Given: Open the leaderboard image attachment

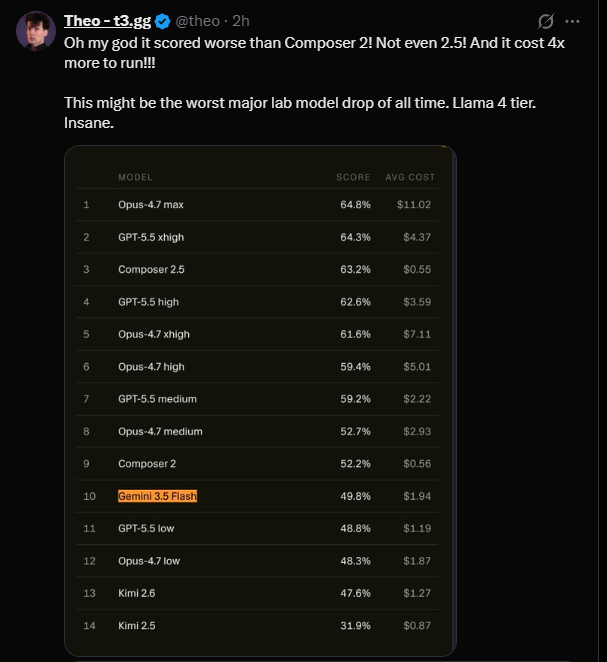Looking at the screenshot, I should point(260,401).
